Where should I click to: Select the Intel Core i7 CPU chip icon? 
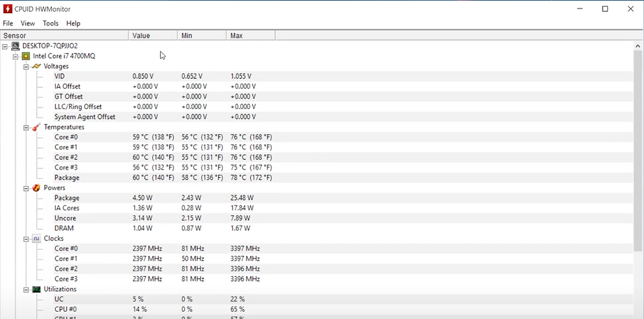(26, 56)
